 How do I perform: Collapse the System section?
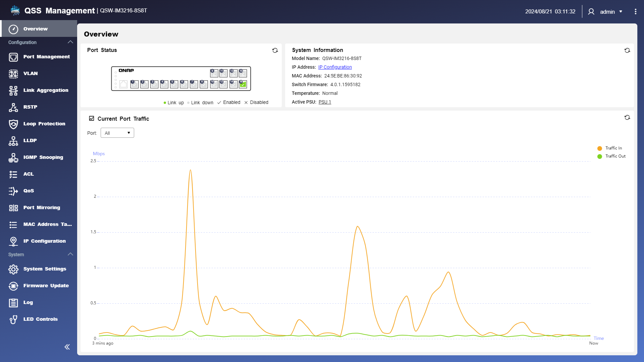pyautogui.click(x=70, y=254)
